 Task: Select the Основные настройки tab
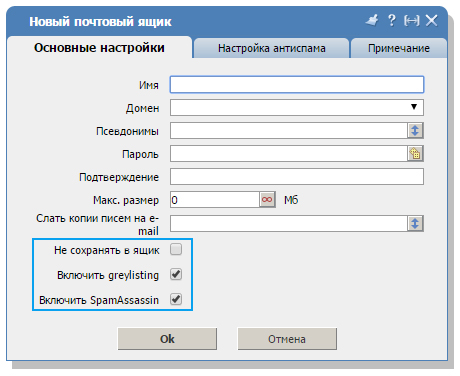point(99,48)
